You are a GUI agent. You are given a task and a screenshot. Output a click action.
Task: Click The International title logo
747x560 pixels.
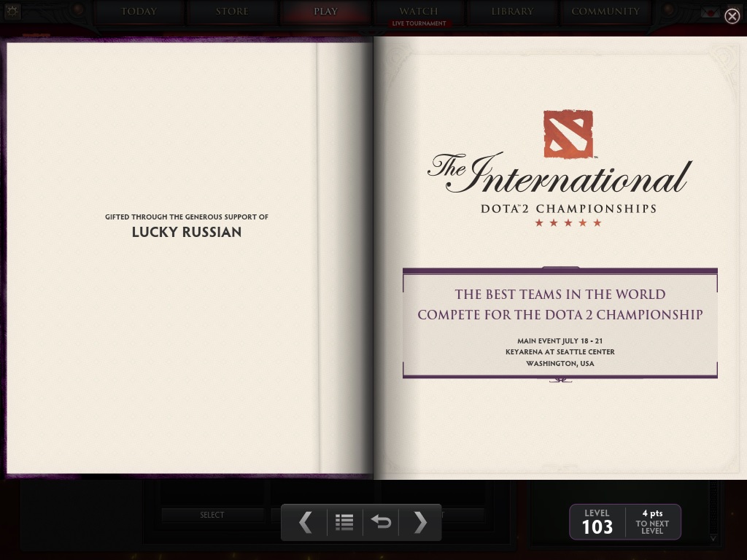tap(560, 172)
